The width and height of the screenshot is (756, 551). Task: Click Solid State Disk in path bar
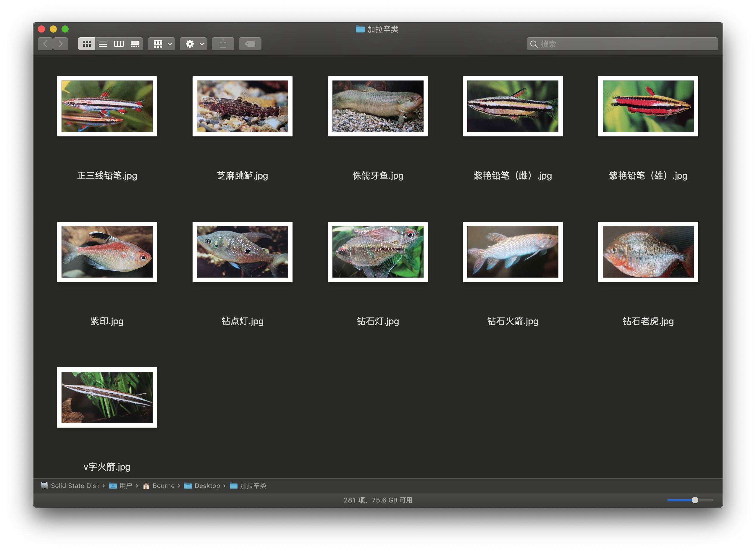(70, 486)
